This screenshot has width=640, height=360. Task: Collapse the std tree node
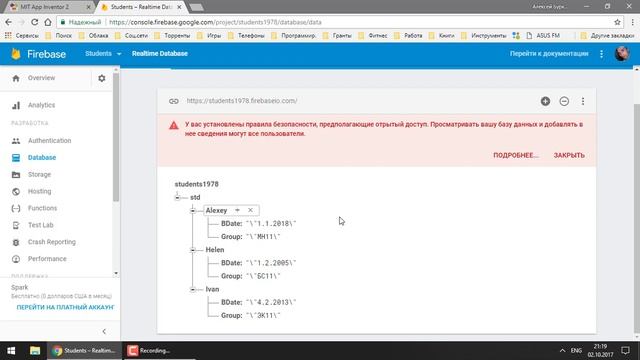[x=177, y=198]
